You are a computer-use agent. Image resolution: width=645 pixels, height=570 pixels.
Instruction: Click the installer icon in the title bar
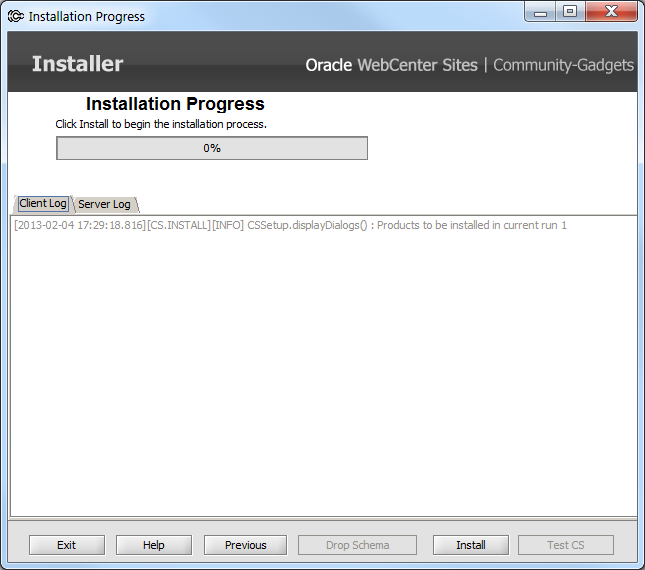[x=16, y=16]
